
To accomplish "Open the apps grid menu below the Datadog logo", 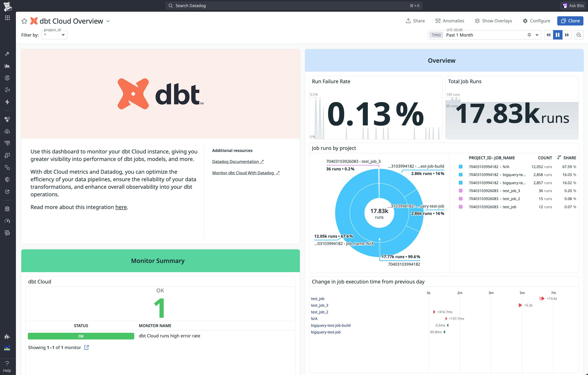I will (x=7, y=17).
